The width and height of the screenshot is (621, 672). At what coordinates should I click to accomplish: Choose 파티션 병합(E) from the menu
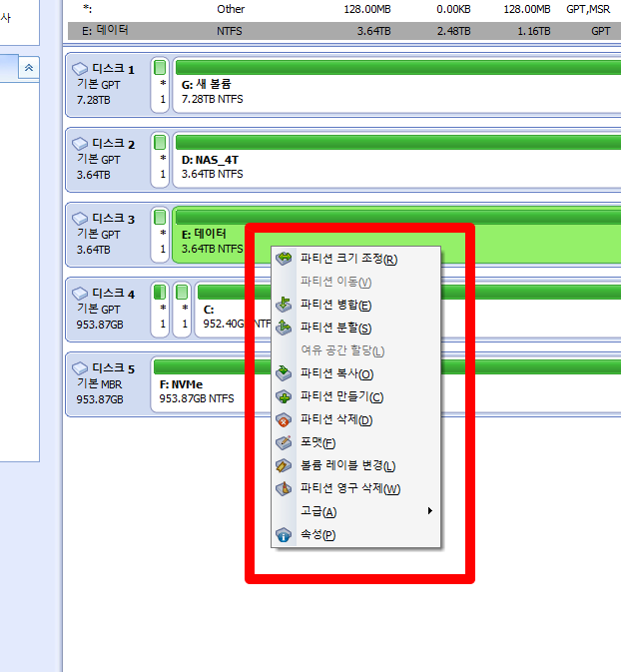coord(355,305)
